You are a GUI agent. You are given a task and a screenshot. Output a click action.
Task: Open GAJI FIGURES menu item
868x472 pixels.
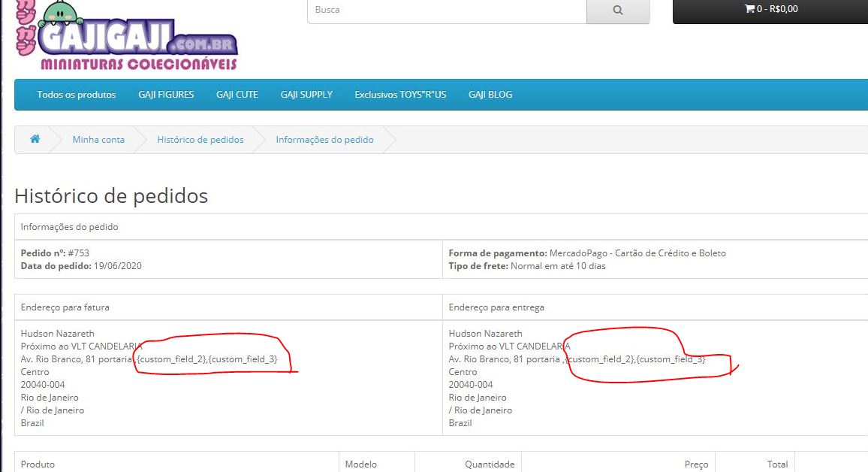(x=166, y=95)
